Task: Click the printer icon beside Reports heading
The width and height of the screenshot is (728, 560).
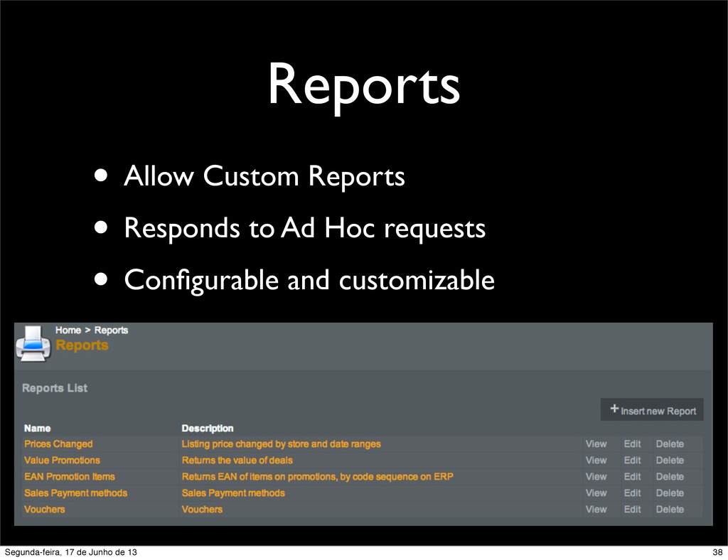Action: 33,344
